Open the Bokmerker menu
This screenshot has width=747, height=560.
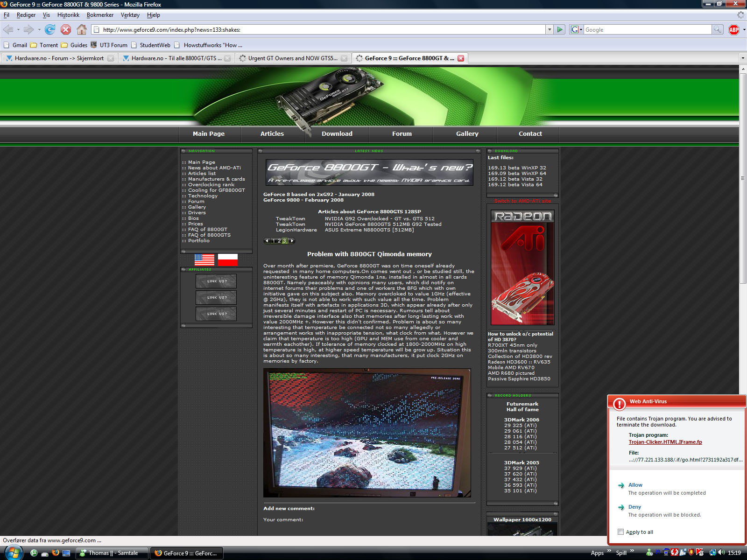click(x=100, y=15)
